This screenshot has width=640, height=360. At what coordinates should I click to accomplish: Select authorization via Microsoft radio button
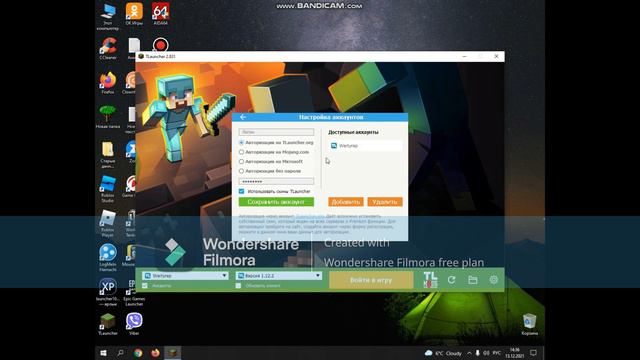pyautogui.click(x=241, y=162)
